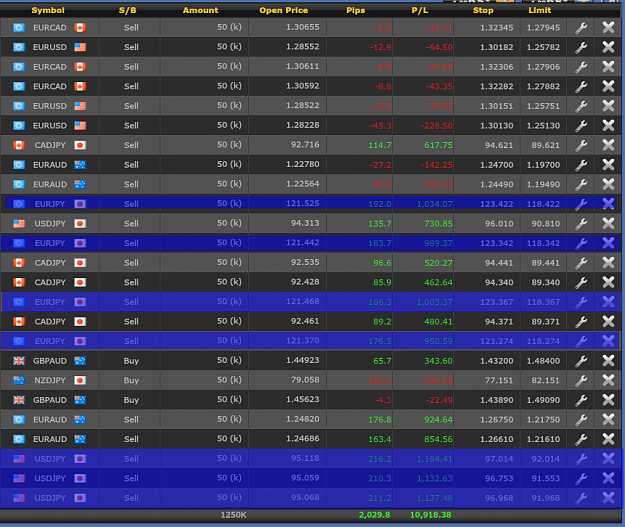The width and height of the screenshot is (625, 527).
Task: Close the CADJPY trade opened at 92.535
Action: tap(608, 263)
